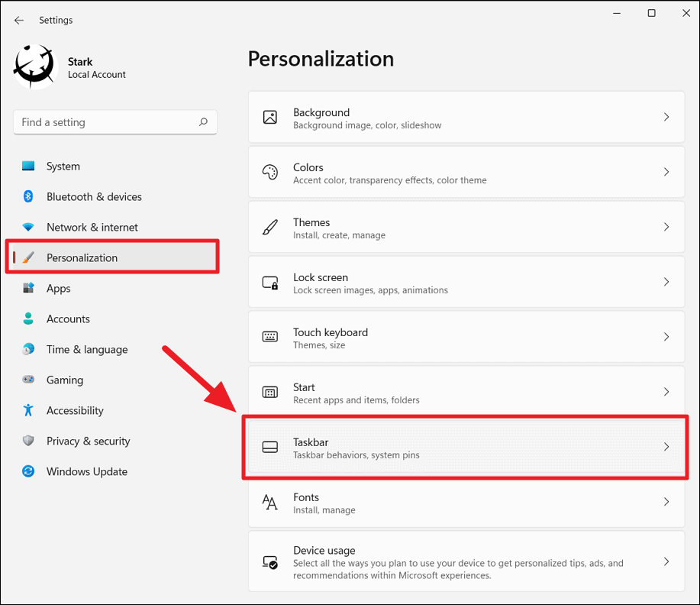Screen dimensions: 700x605
Task: Open Accounts settings label
Action: coord(68,319)
